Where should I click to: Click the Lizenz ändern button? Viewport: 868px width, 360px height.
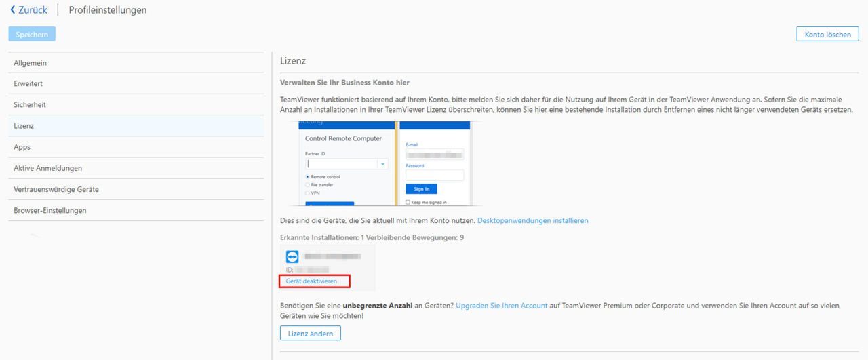pyautogui.click(x=311, y=333)
